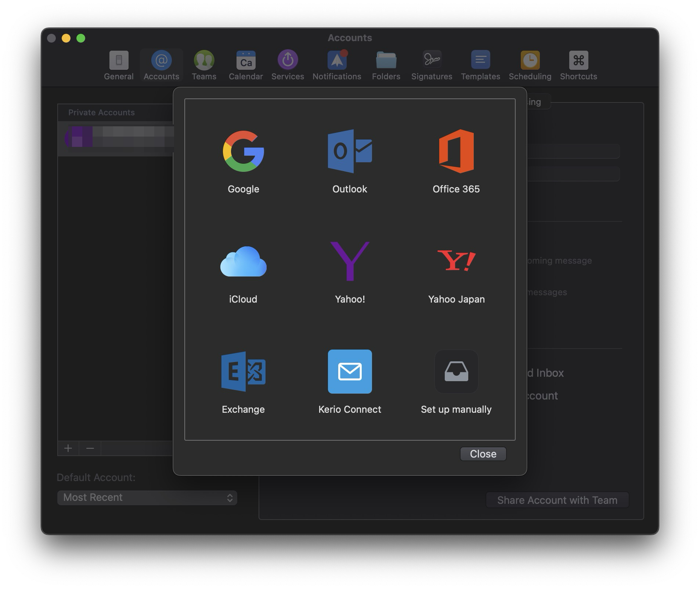Click the green zoom window button

tap(81, 38)
